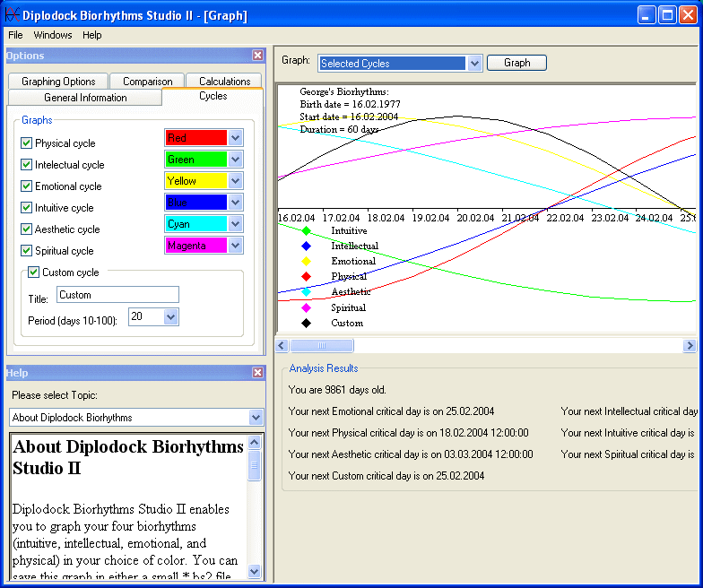Click the green Intuitive legend diamond
Screen dimensions: 703x588
coord(307,231)
